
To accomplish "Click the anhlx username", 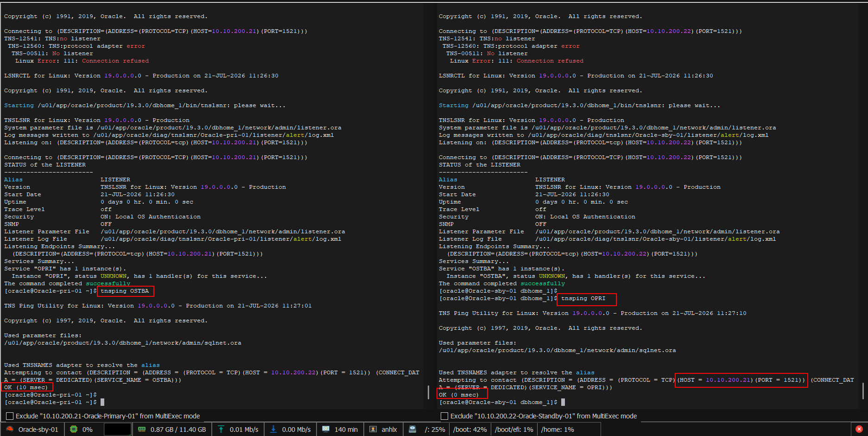I will (x=389, y=430).
